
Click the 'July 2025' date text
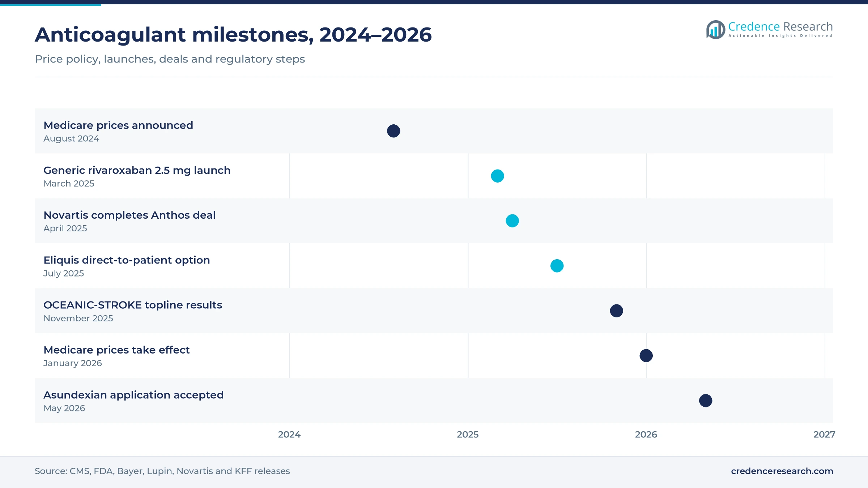64,273
